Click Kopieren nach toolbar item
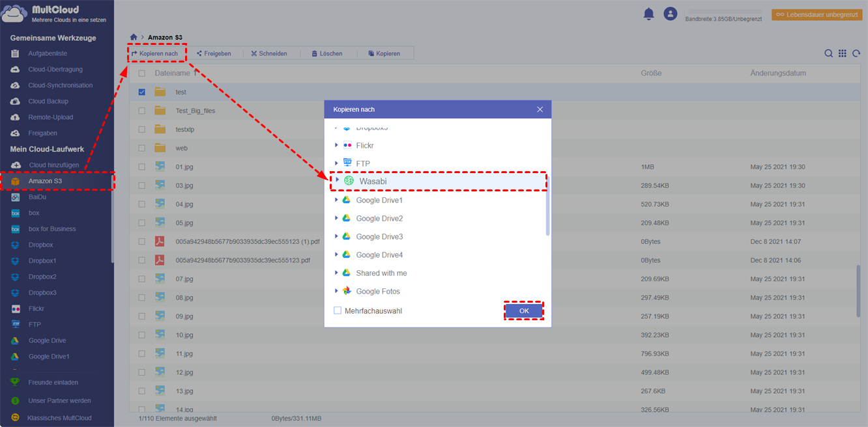The width and height of the screenshot is (868, 427). click(154, 53)
